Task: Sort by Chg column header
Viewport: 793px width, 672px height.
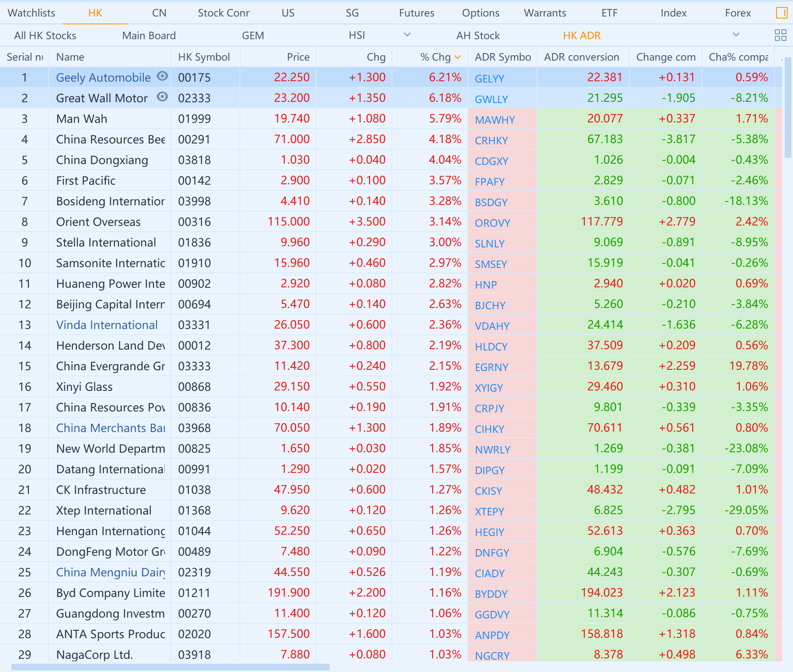Action: point(376,57)
